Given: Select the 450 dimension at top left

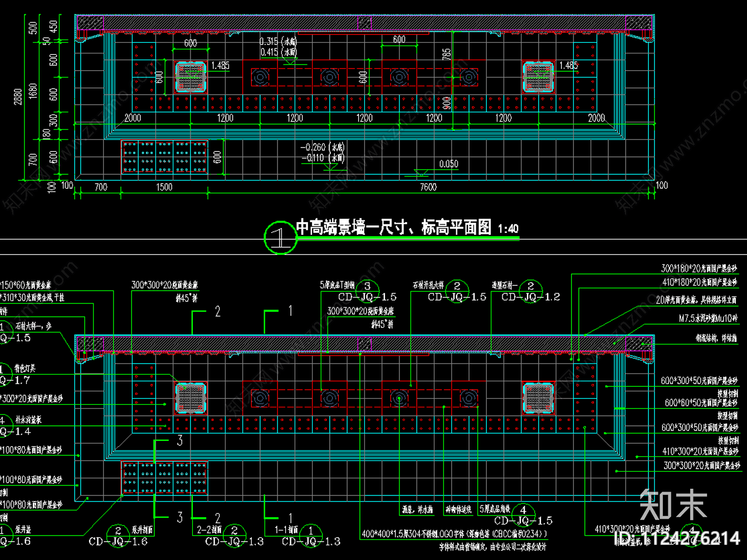Looking at the screenshot, I should (x=53, y=26).
